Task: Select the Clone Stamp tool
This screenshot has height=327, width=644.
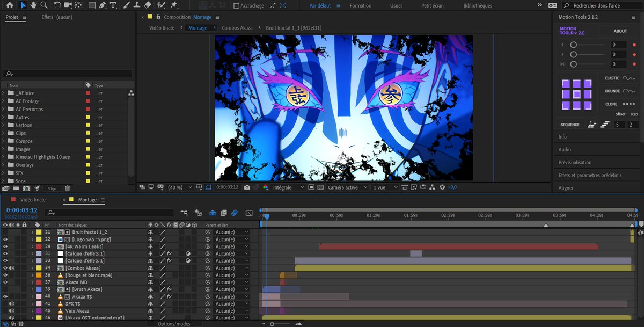Action: (136, 5)
